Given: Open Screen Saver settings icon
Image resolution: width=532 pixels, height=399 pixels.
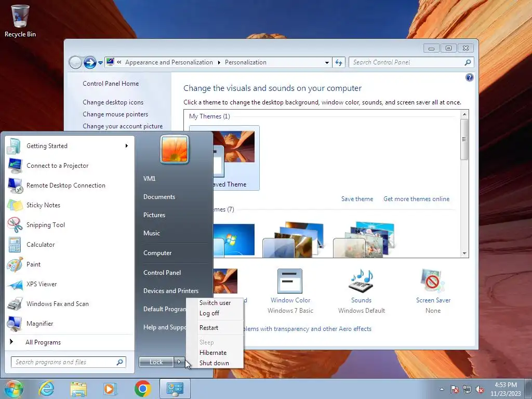Looking at the screenshot, I should click(x=433, y=281).
